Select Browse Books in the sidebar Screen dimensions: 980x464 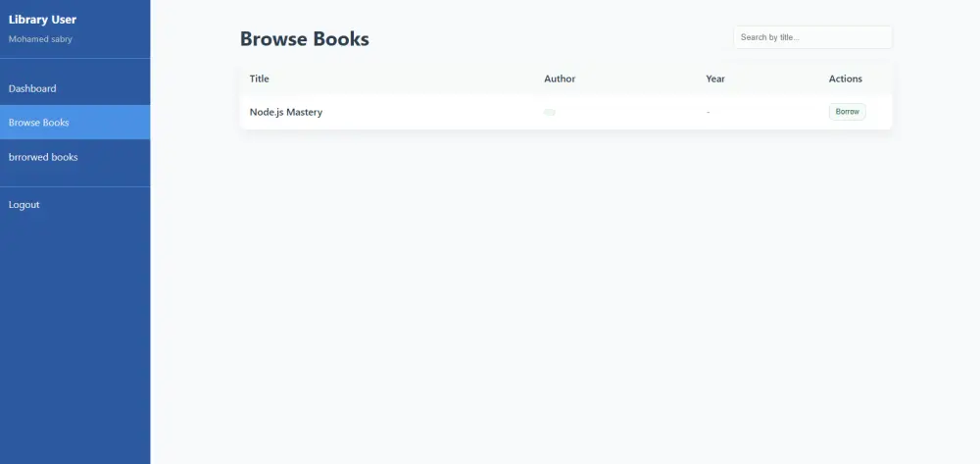[75, 122]
